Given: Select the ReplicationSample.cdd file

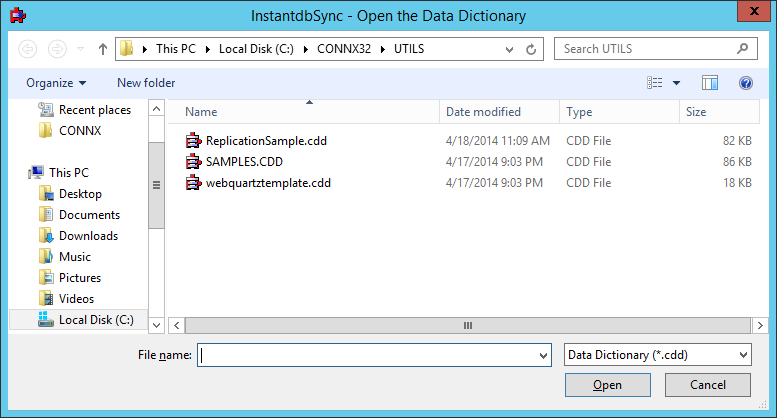Looking at the screenshot, I should click(x=267, y=141).
